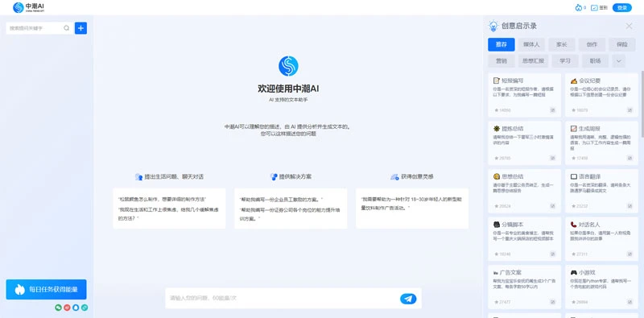The height and width of the screenshot is (318, 644).
Task: Switch to the 媒体人 category tab
Action: (531, 44)
